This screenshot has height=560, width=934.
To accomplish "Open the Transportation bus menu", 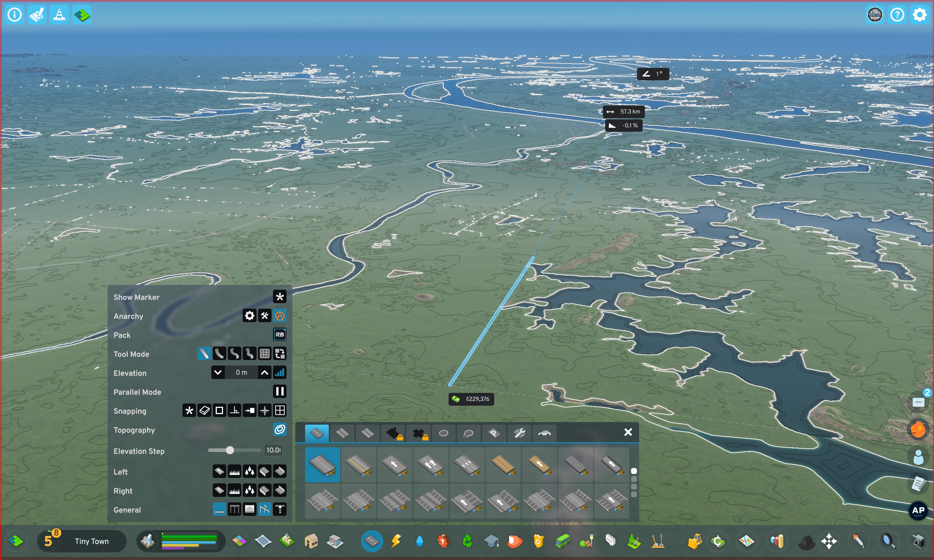I will 562,541.
